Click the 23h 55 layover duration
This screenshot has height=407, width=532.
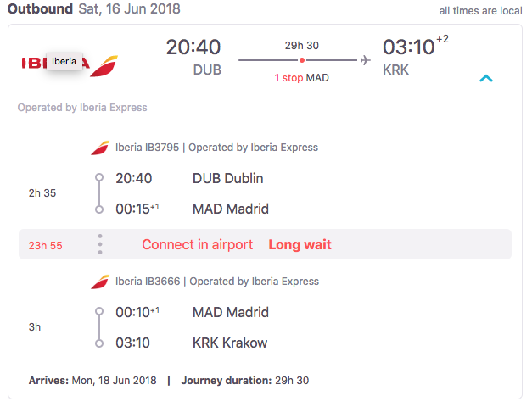click(x=46, y=246)
